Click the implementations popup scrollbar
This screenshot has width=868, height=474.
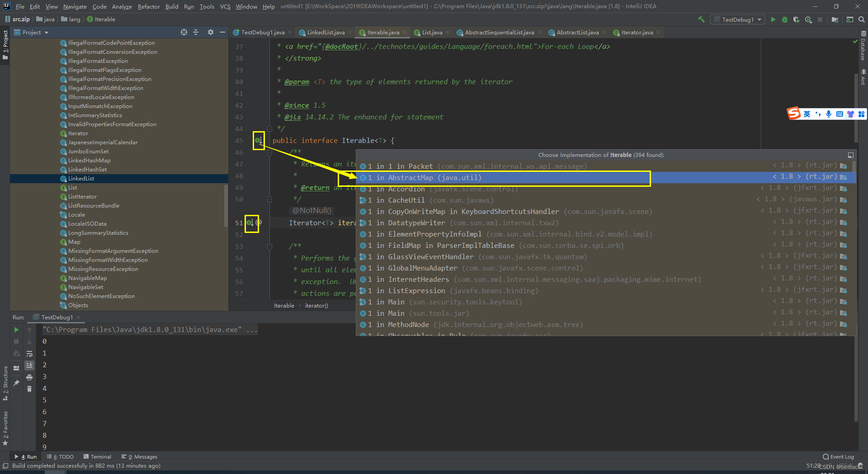coord(854,166)
